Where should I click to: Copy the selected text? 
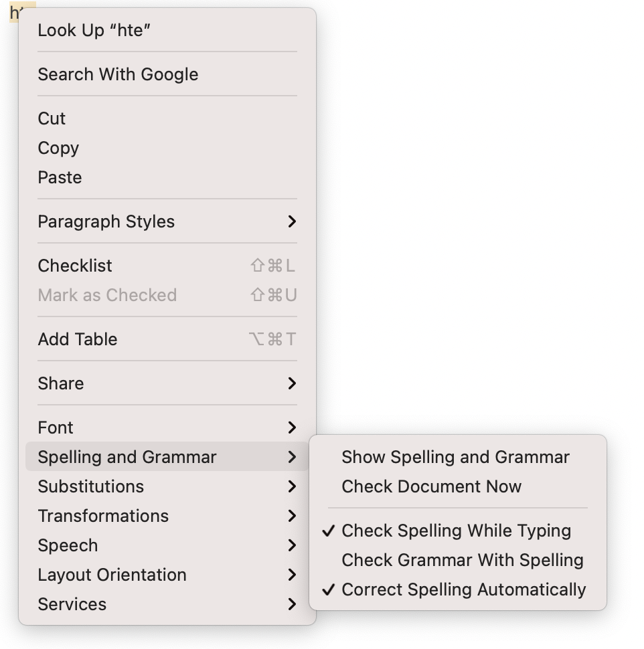coord(58,148)
